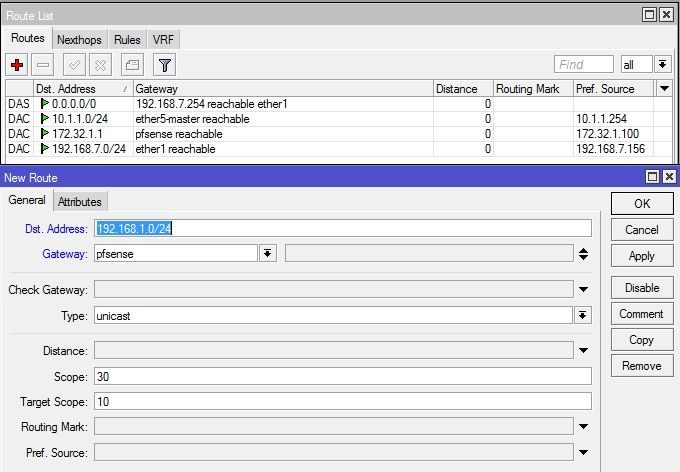
Task: Click the cross Disable route icon
Action: click(100, 65)
